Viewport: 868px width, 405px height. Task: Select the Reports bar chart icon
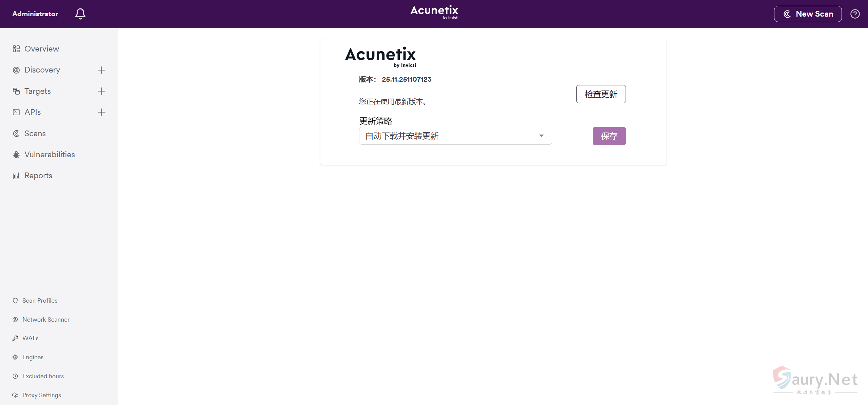(16, 176)
